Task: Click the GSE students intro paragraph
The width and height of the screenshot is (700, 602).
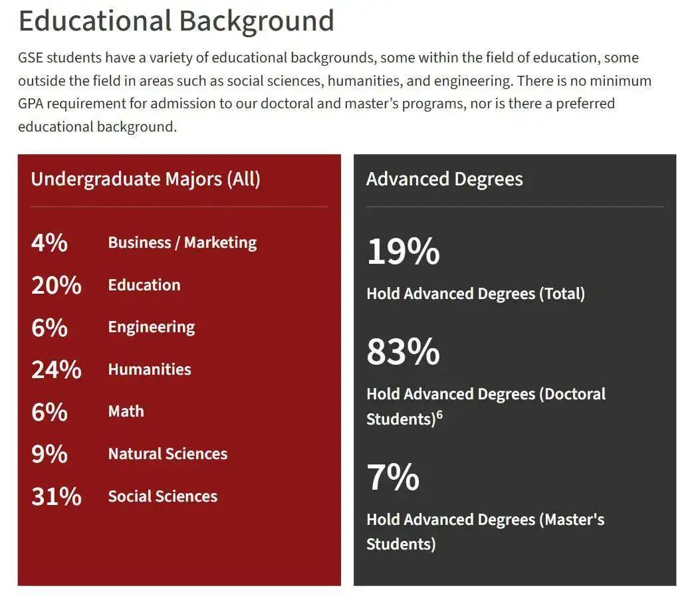Action: coord(335,92)
